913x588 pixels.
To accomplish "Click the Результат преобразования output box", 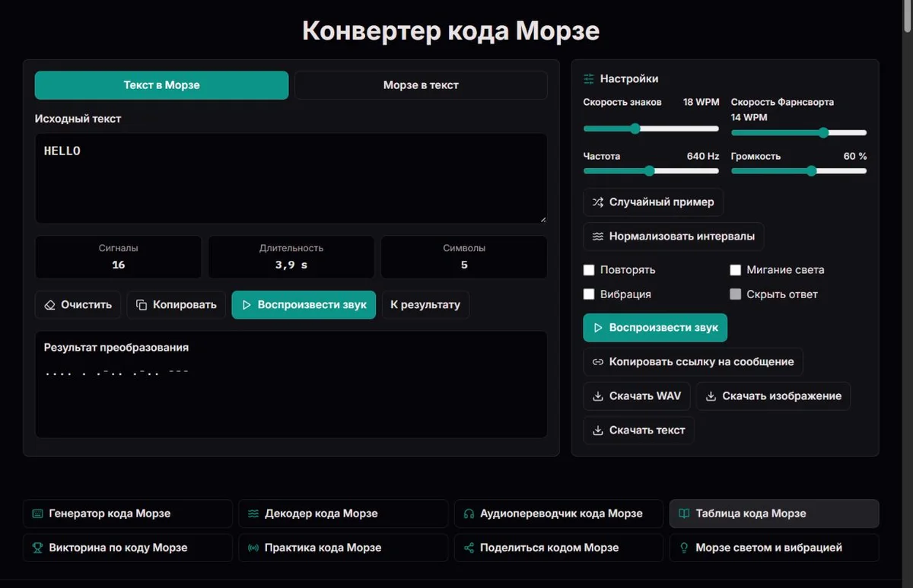I will [x=291, y=384].
